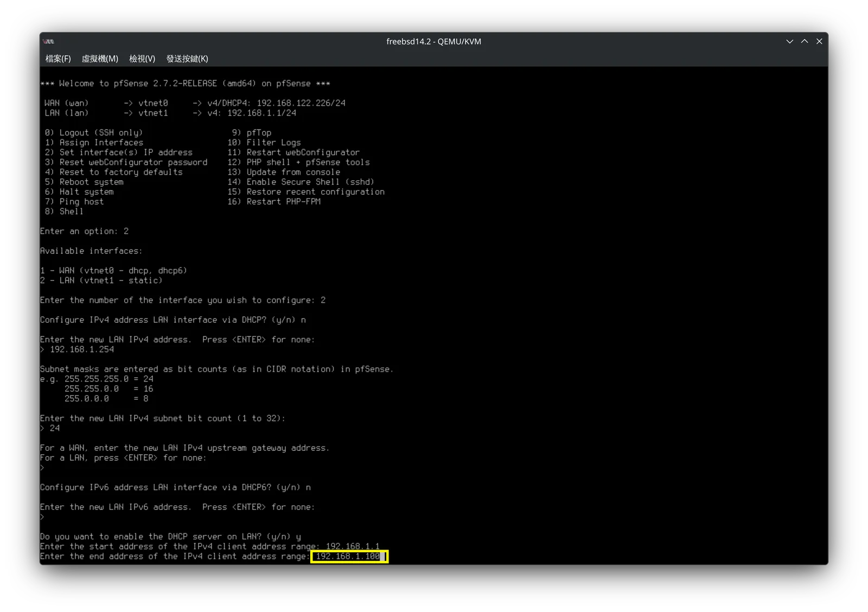Click menu line 4) Reset to factory defaults
868x612 pixels.
[x=113, y=172]
